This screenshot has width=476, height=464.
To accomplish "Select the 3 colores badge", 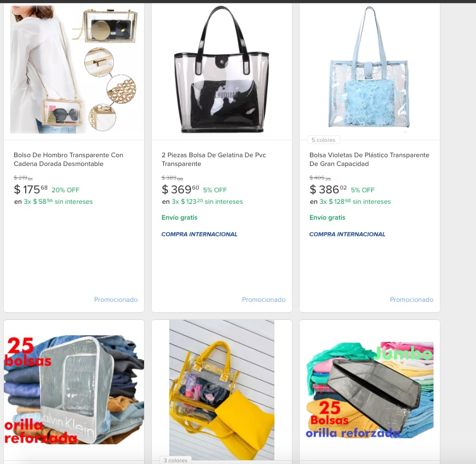I will pos(175,460).
